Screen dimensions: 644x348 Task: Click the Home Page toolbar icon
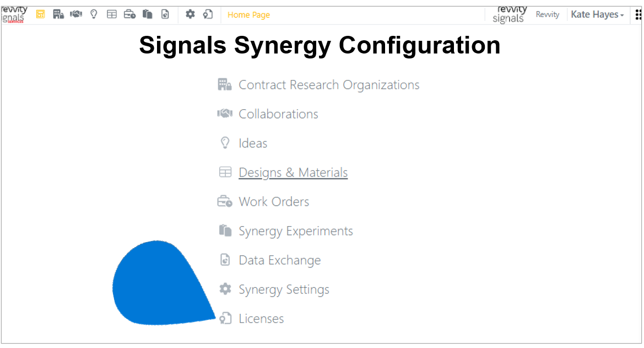(x=40, y=14)
